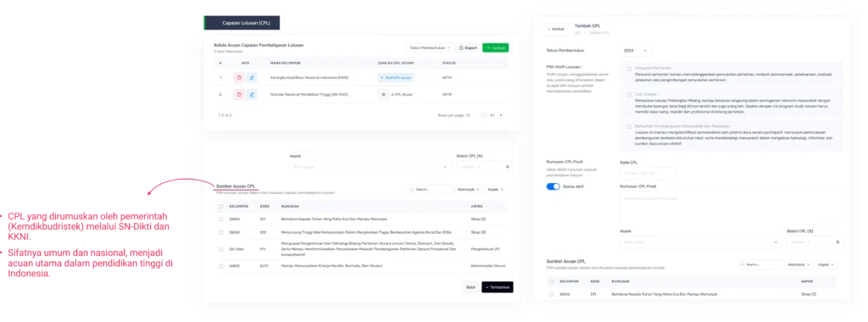868x322 pixels.
Task: Click the 'Sumber Acuan CPL' underlined heading
Action: click(x=236, y=186)
